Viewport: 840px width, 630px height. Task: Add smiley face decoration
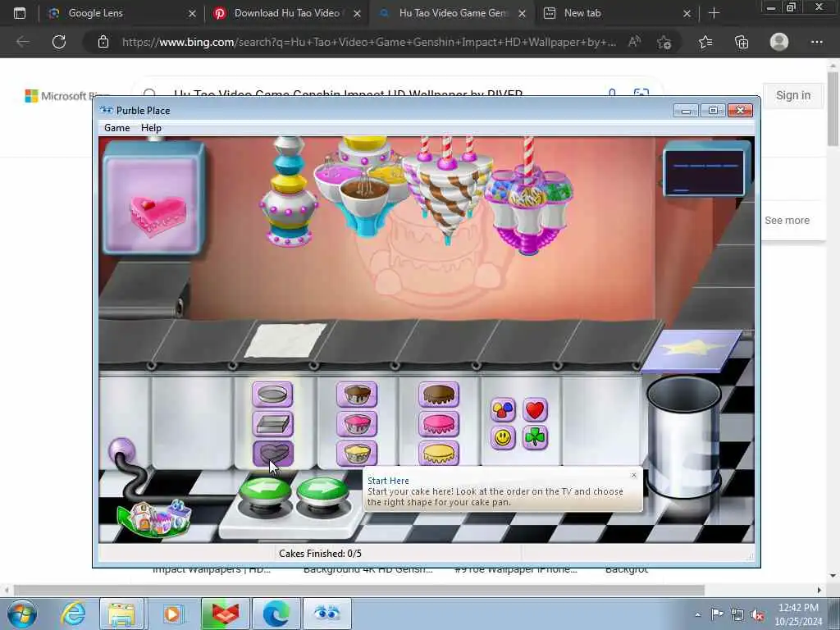click(503, 438)
